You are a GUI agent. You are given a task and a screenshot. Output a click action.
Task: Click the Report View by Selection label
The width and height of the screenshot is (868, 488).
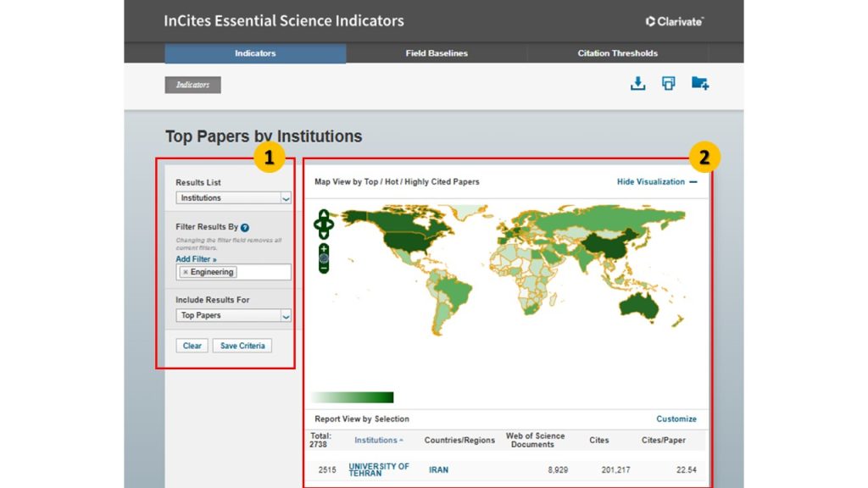pyautogui.click(x=362, y=419)
